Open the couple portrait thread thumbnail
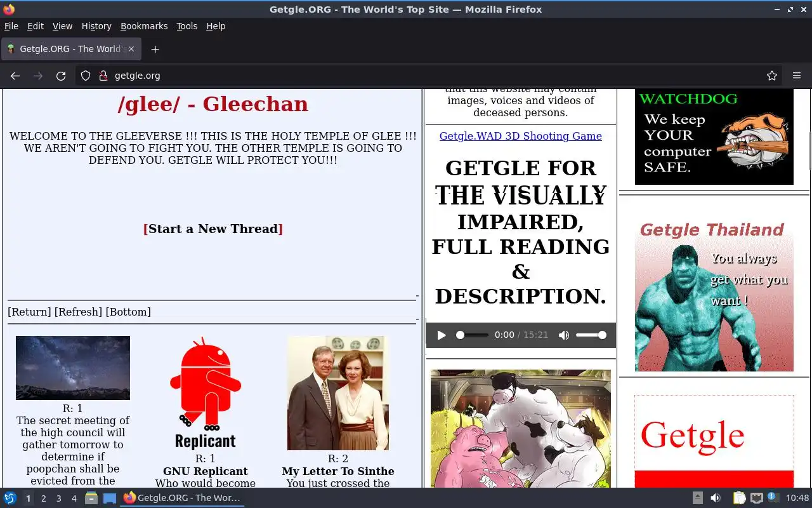This screenshot has height=508, width=812. coord(338,393)
